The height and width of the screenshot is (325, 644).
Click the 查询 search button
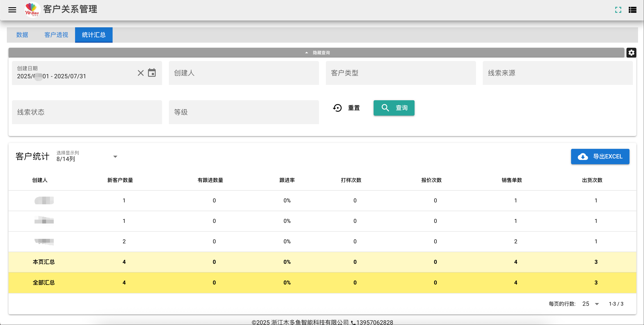coord(394,108)
